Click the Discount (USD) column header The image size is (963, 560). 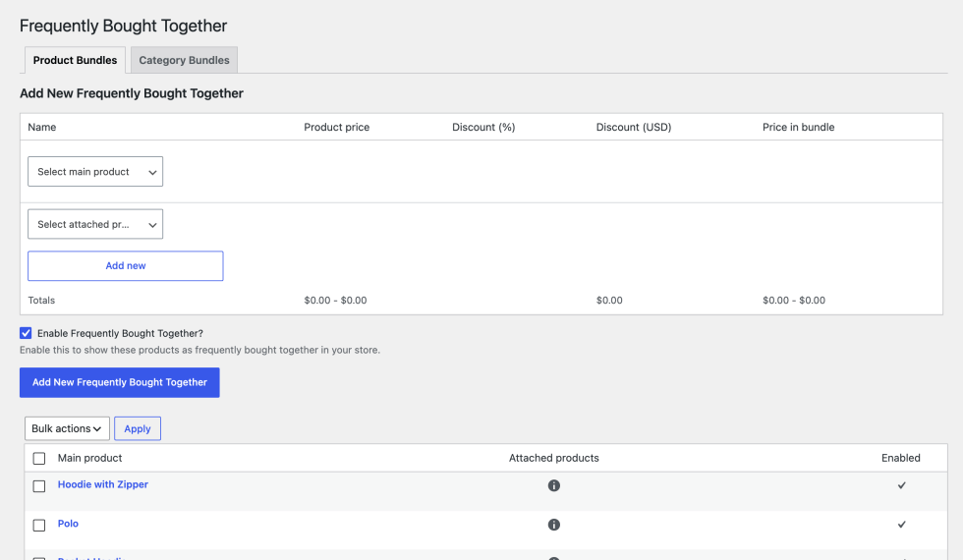(634, 127)
